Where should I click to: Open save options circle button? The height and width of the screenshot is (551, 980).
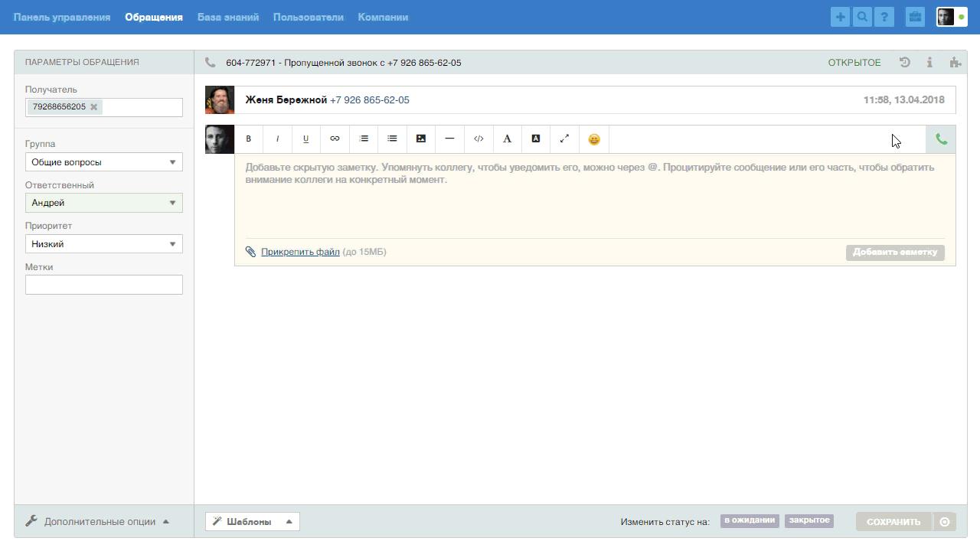click(x=945, y=522)
